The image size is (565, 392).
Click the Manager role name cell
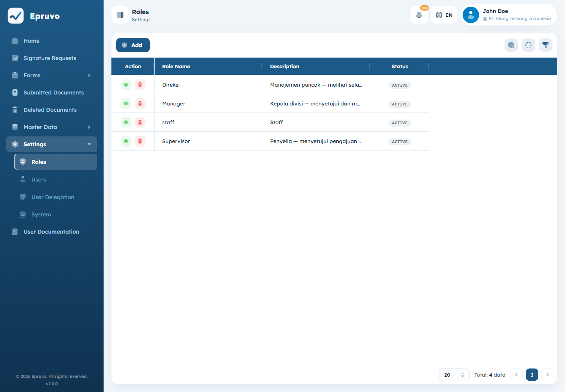(208, 103)
